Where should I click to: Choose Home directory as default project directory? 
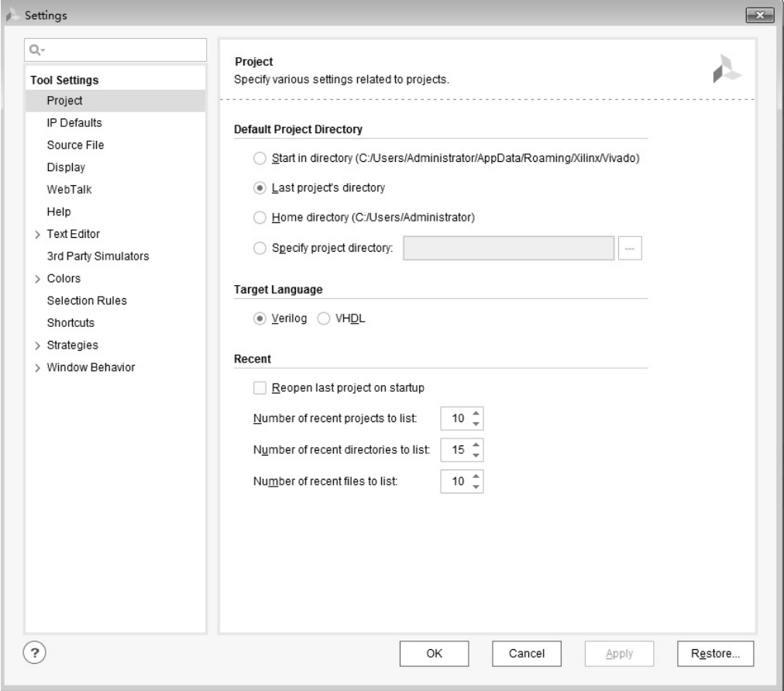pos(260,218)
